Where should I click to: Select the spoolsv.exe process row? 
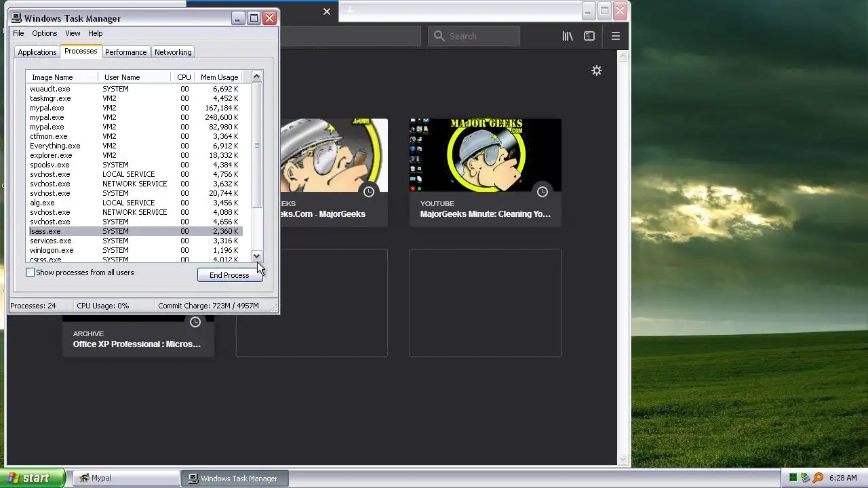coord(134,165)
